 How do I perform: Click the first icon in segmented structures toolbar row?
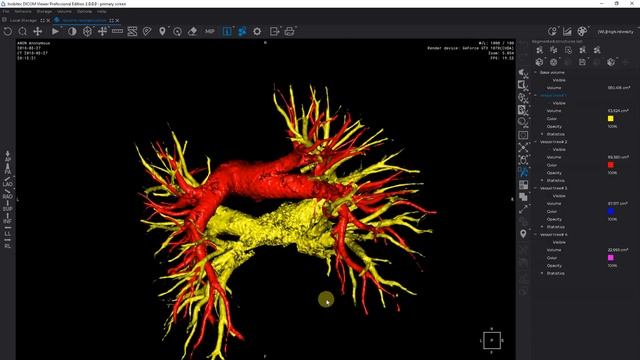540,50
